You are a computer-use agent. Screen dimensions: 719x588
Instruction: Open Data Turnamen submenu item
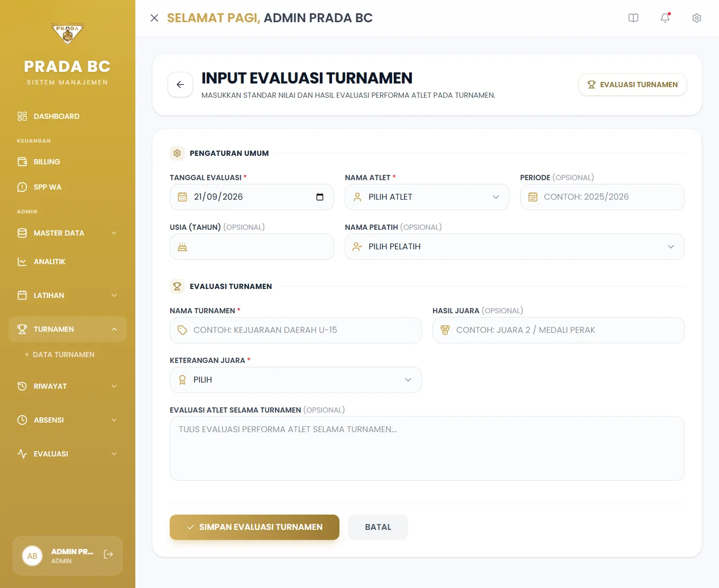coord(63,354)
